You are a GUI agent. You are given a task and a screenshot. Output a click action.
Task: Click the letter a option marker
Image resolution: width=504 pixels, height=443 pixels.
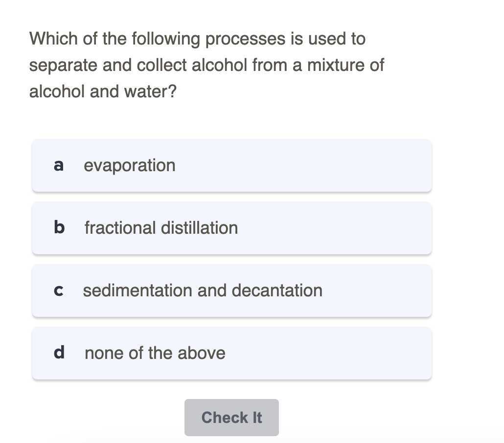pos(59,165)
